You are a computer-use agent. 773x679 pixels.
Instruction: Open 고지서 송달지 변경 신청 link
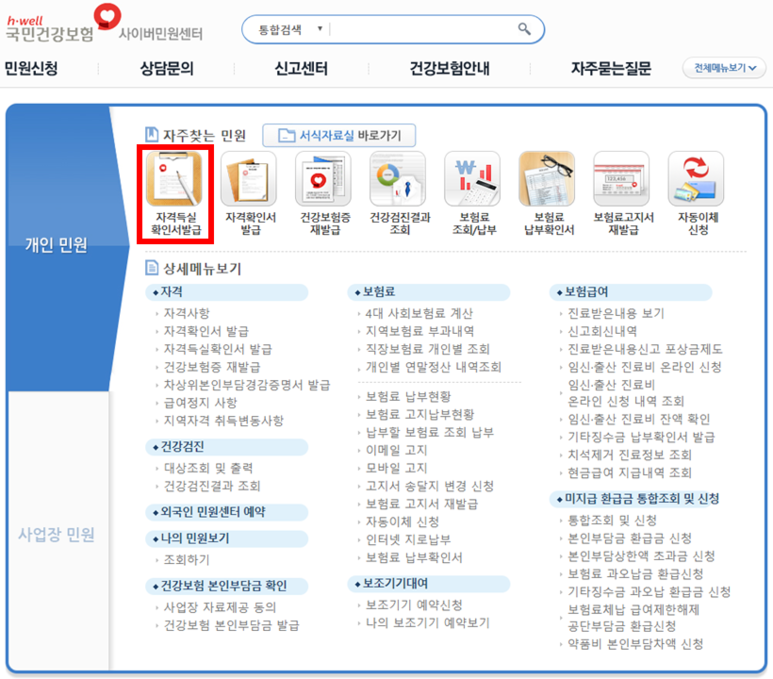[429, 486]
